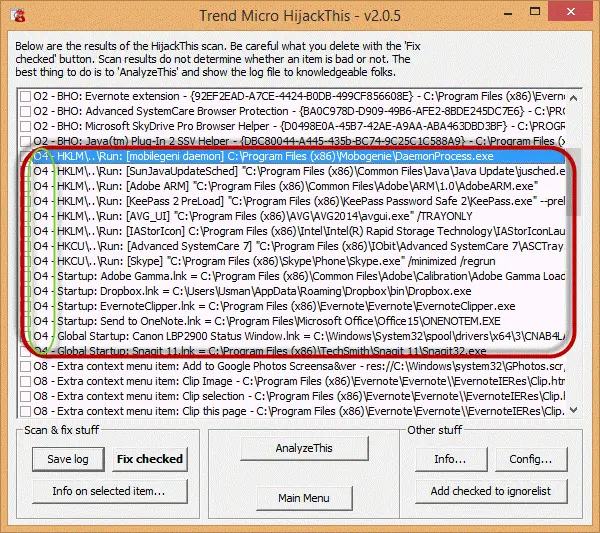Click the AnalyzeThis button

click(304, 448)
